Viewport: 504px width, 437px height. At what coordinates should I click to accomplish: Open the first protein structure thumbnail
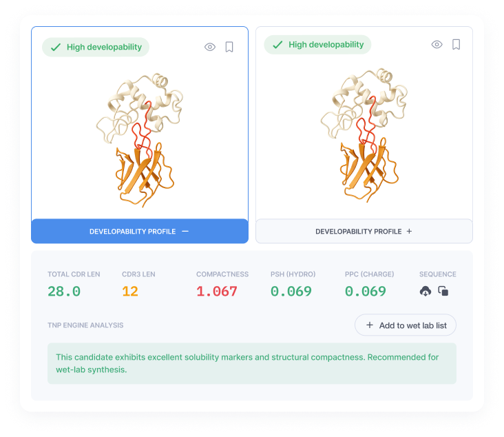pos(140,141)
